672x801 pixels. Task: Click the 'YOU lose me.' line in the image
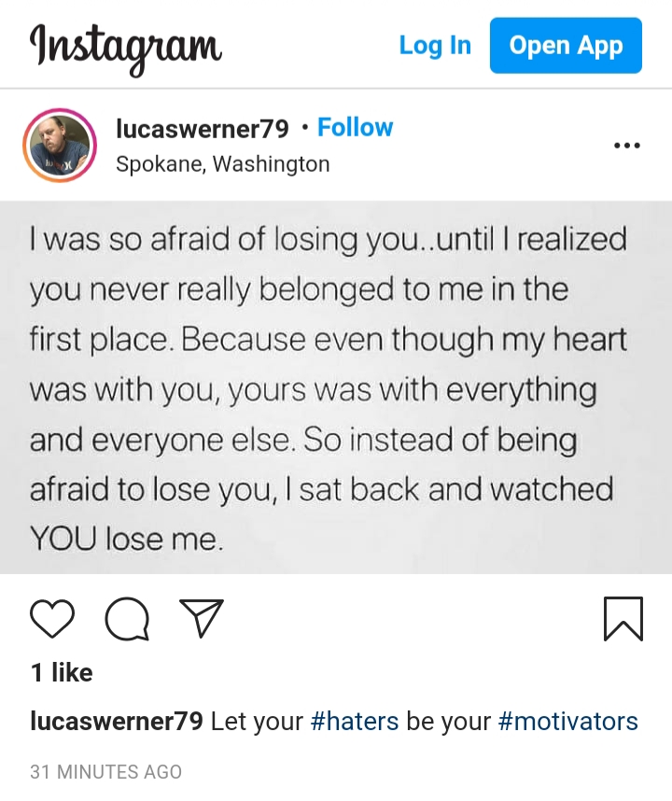127,539
